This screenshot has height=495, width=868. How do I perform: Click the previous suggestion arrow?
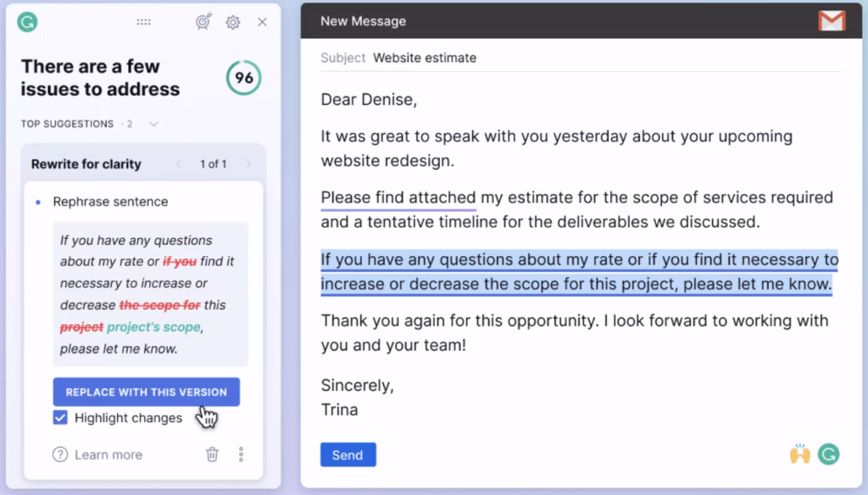[x=179, y=164]
